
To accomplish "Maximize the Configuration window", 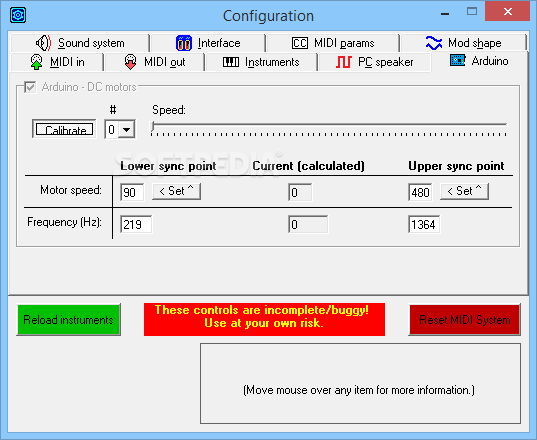I will 472,11.
